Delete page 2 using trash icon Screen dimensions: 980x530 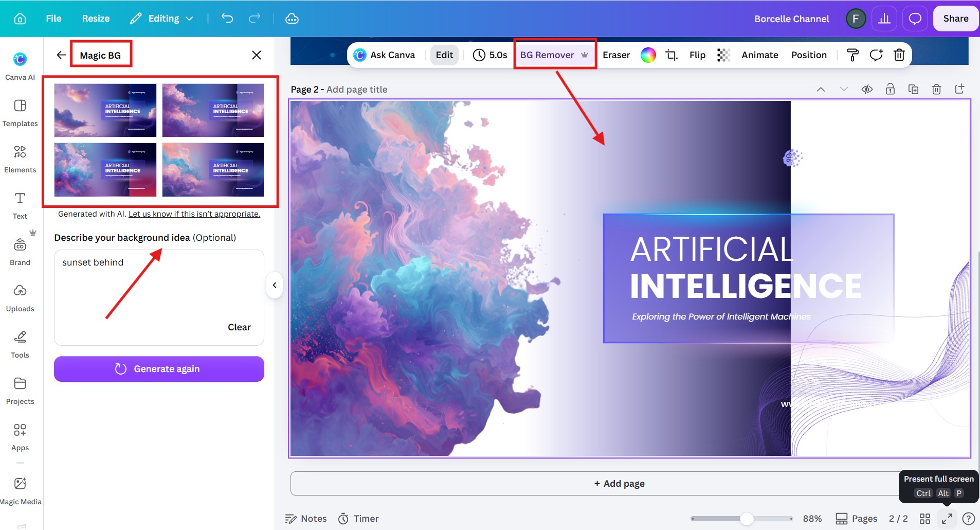937,90
